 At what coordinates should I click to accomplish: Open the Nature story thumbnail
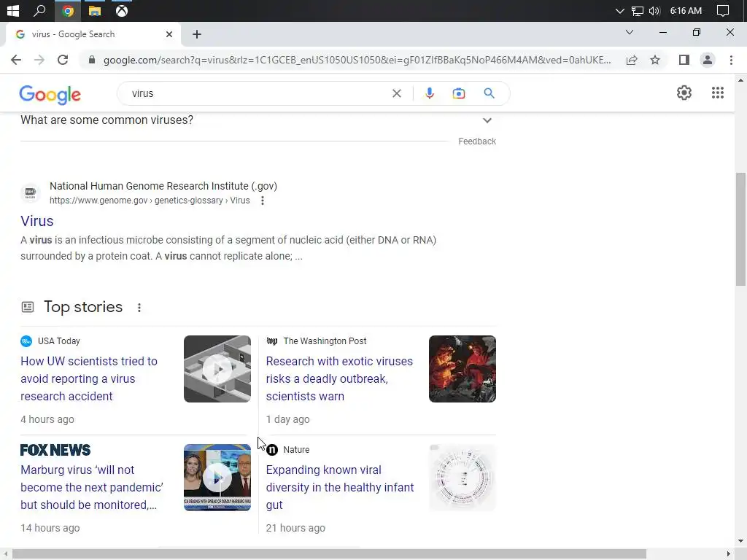click(462, 478)
